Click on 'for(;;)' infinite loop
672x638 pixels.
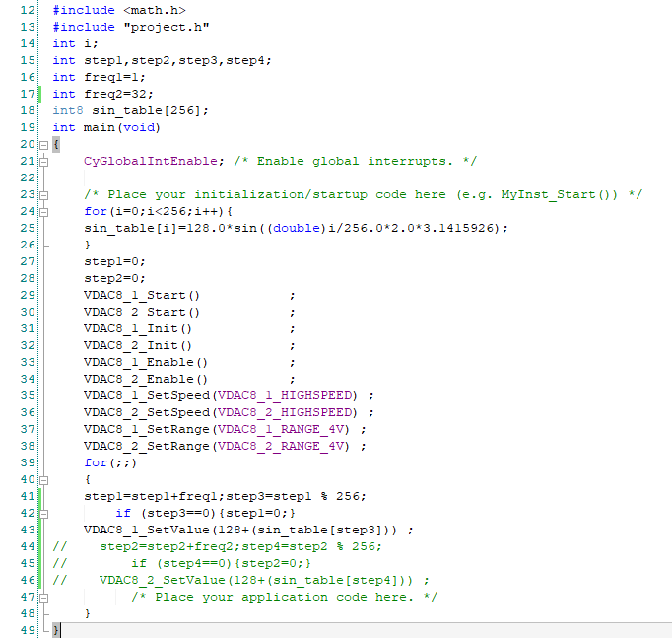[x=110, y=463]
